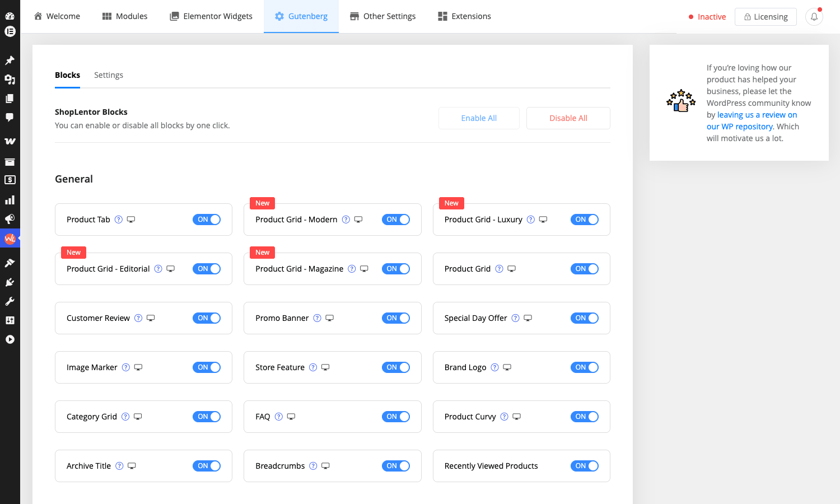Open the notifications bell icon
Screen dimensions: 840x504
[814, 17]
